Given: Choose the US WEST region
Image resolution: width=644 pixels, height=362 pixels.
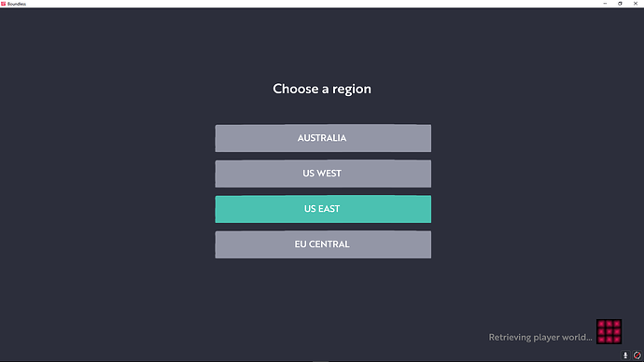Looking at the screenshot, I should (x=323, y=174).
